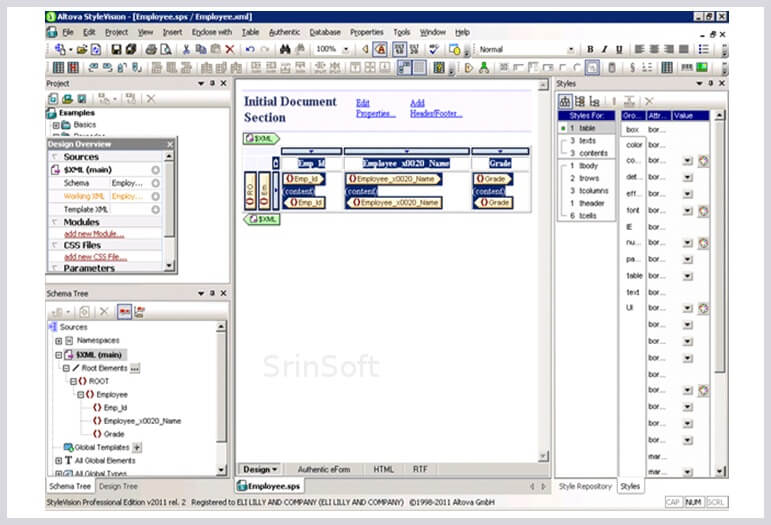Toggle Italic formatting
Screen dimensions: 771x525
[x=604, y=49]
